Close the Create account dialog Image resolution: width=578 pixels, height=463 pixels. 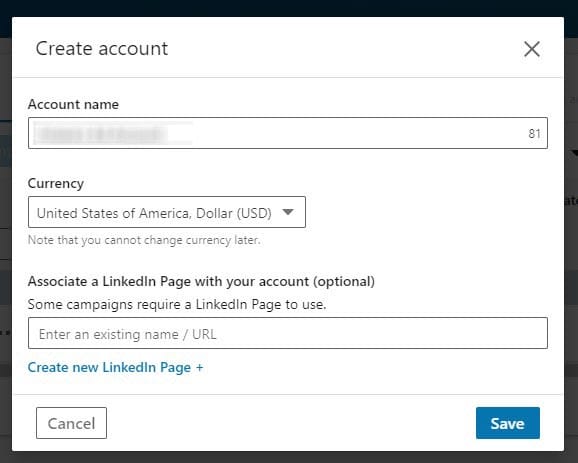coord(532,49)
